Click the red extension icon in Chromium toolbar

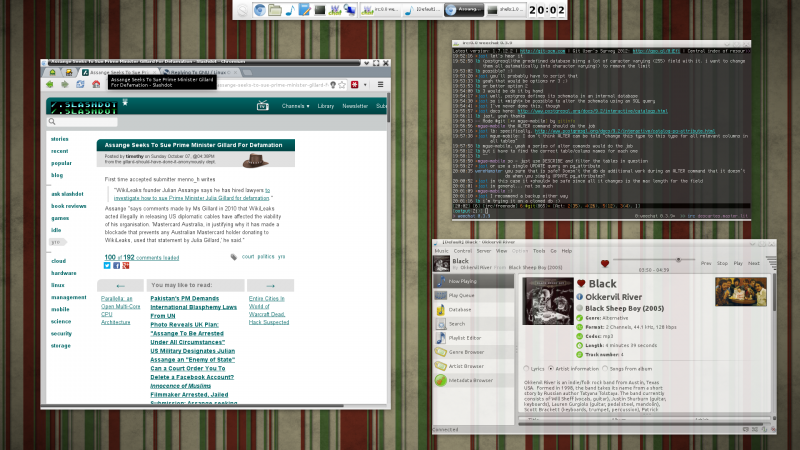tap(355, 85)
